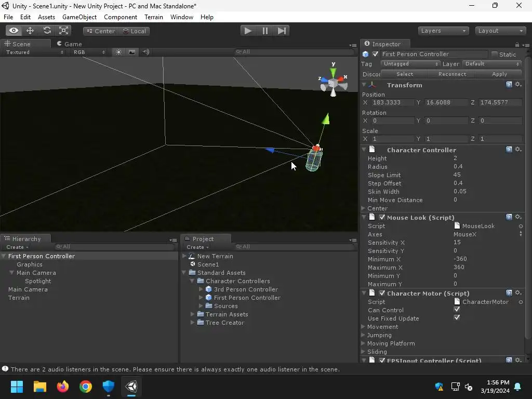
Task: Open Character Motor help icon
Action: click(509, 293)
